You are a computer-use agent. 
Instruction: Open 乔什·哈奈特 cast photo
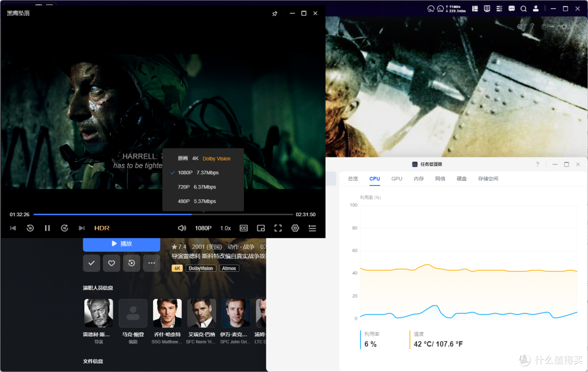click(167, 313)
